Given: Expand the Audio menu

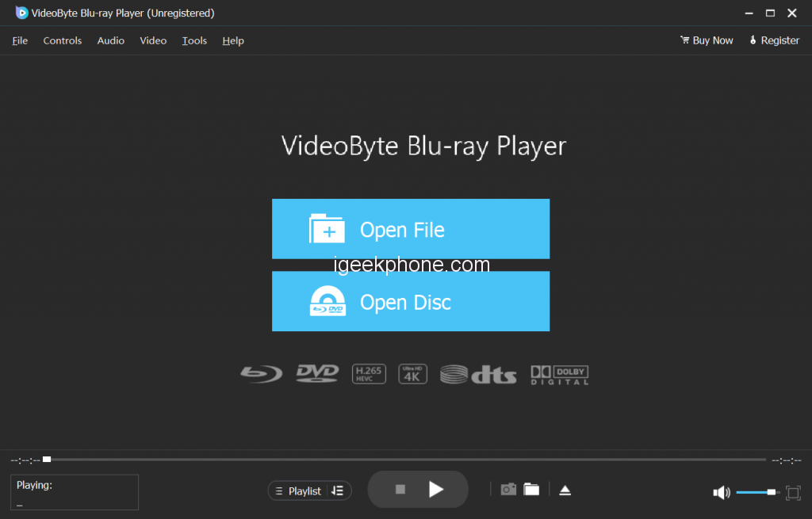Looking at the screenshot, I should click(x=111, y=40).
